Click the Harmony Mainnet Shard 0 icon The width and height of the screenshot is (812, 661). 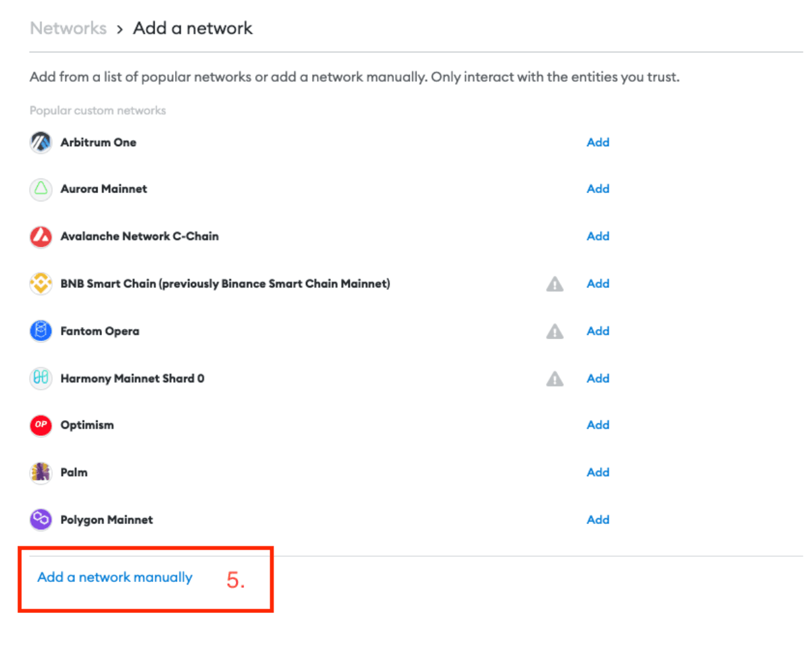(41, 378)
